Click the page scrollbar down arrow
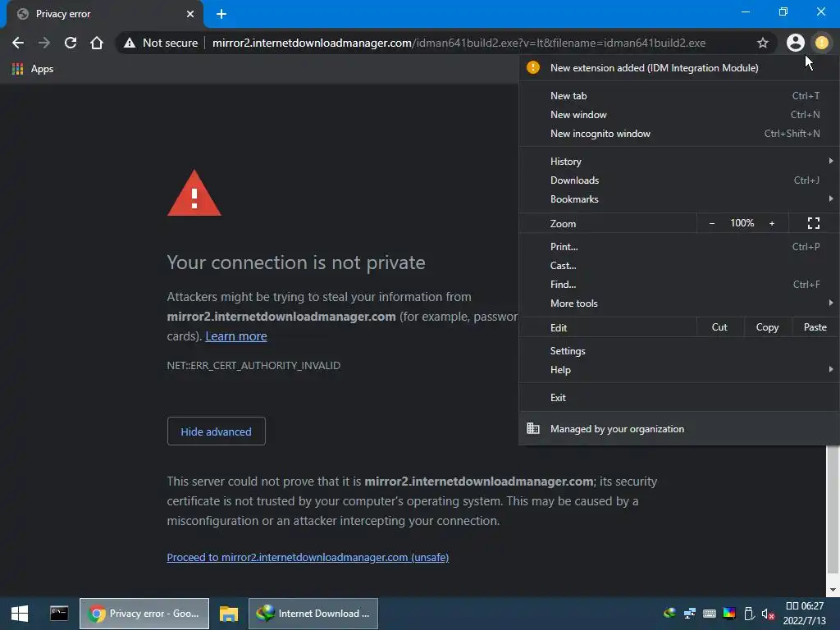This screenshot has height=630, width=840. [833, 591]
